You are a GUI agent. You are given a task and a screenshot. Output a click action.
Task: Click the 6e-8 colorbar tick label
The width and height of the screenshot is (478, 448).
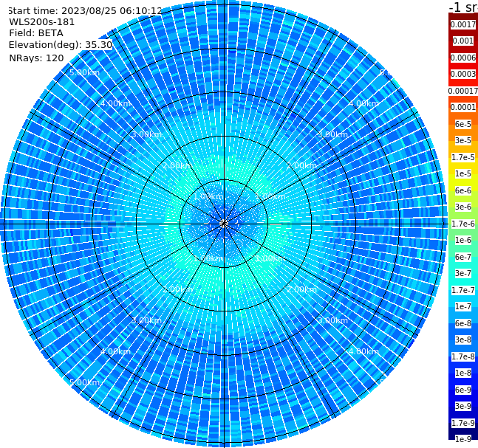click(463, 323)
